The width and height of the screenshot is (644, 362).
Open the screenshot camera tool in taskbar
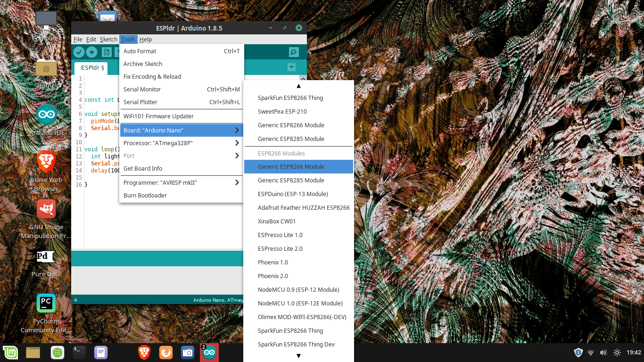click(x=188, y=352)
